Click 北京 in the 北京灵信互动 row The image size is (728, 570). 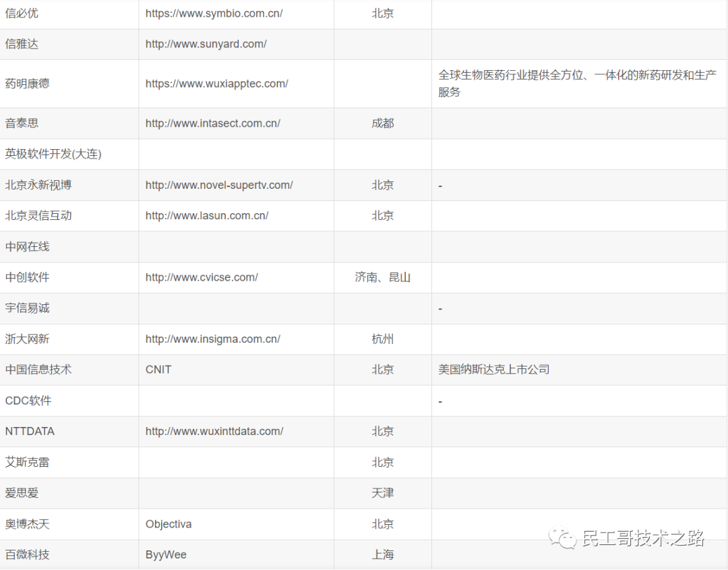(383, 216)
